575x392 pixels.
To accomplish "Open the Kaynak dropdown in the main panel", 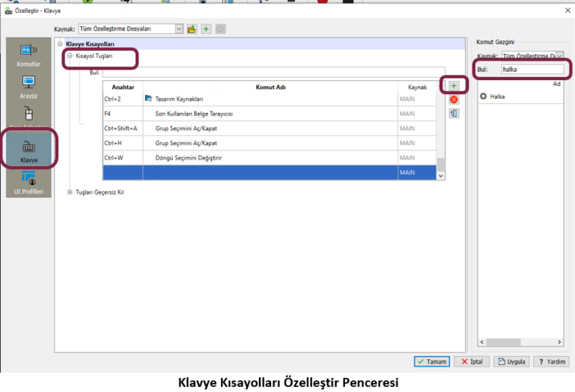I will 179,29.
